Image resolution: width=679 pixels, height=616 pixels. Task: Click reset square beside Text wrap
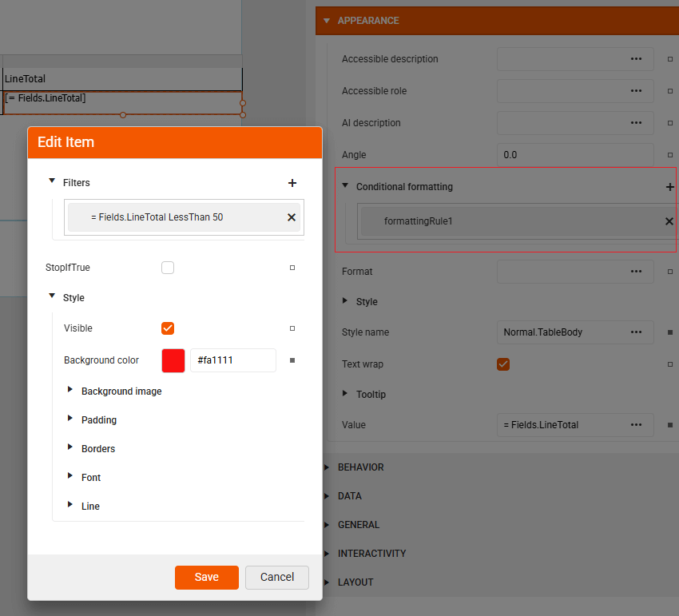670,364
